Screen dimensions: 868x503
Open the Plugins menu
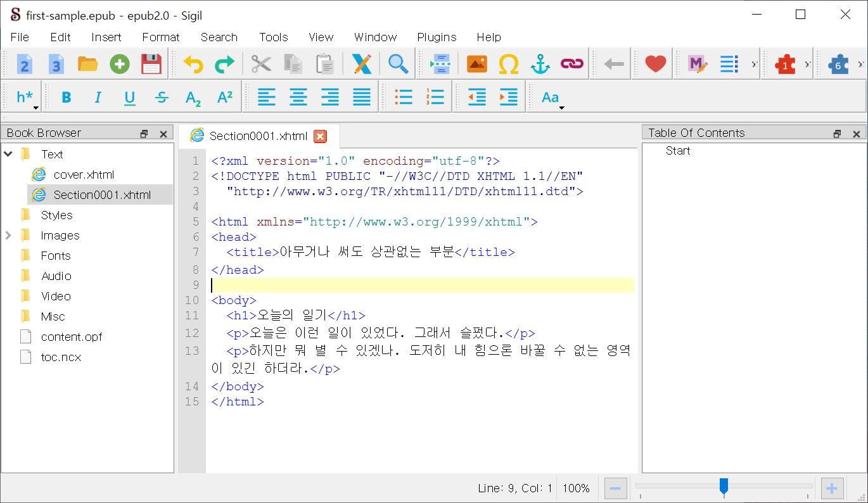[437, 37]
